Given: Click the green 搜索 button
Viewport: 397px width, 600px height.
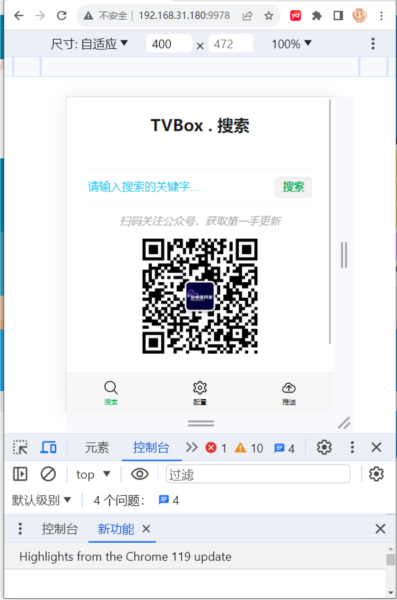Looking at the screenshot, I should coord(293,187).
